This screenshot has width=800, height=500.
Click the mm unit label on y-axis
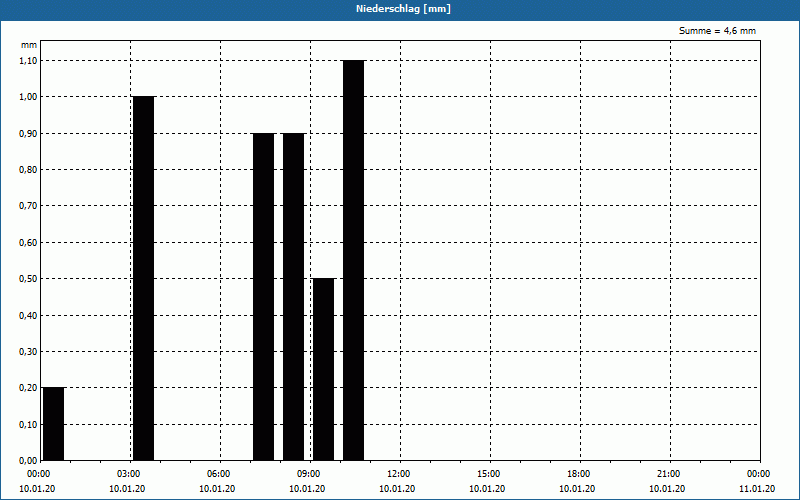coord(29,45)
